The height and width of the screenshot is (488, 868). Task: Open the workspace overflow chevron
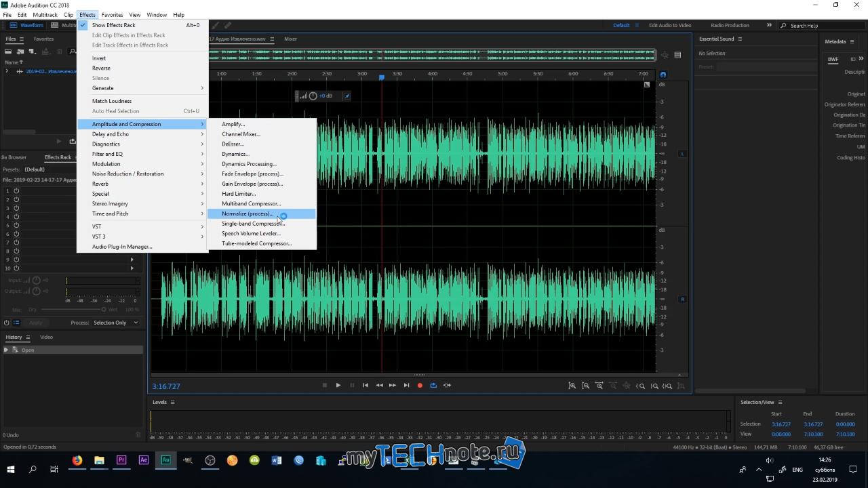tap(769, 25)
